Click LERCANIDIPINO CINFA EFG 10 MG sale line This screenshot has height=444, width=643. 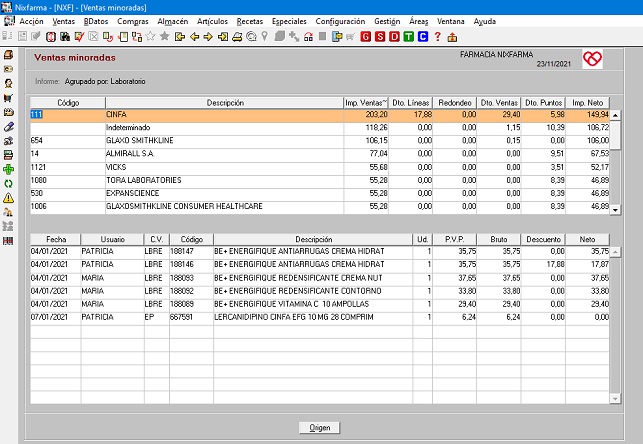click(x=320, y=317)
